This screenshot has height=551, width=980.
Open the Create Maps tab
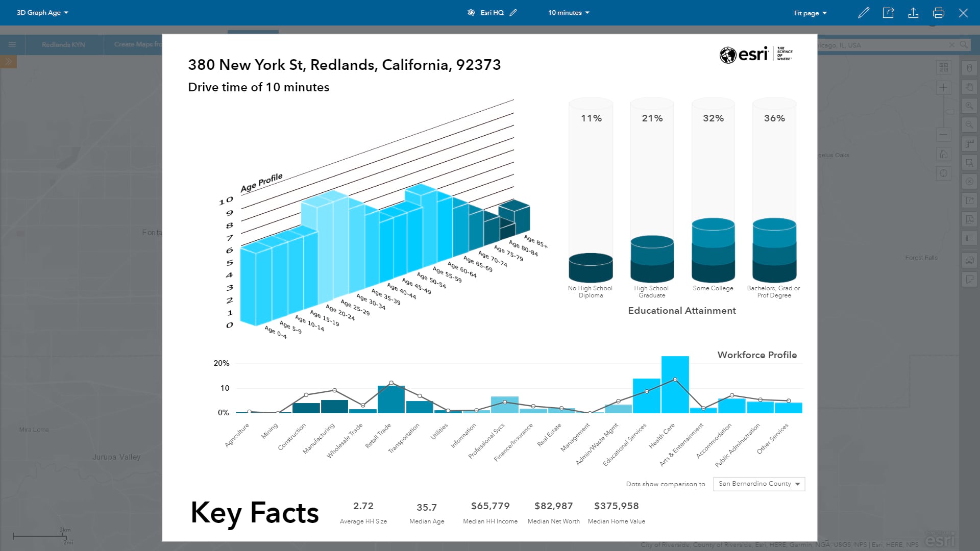[x=138, y=44]
